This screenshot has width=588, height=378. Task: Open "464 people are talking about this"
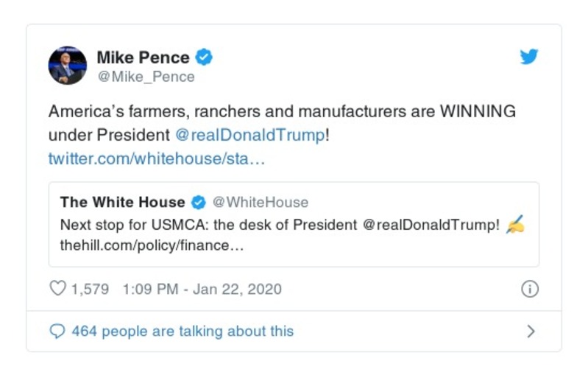[183, 332]
